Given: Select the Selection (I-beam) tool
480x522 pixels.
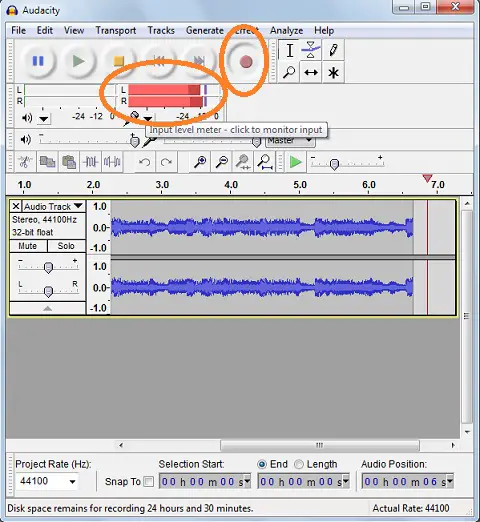Looking at the screenshot, I should pyautogui.click(x=289, y=50).
